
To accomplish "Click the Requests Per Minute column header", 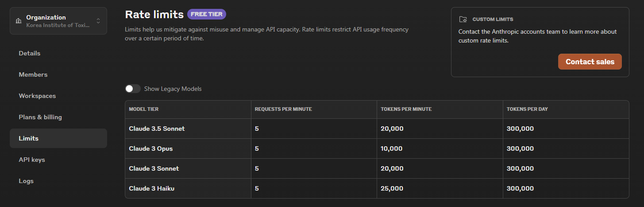I will point(283,109).
